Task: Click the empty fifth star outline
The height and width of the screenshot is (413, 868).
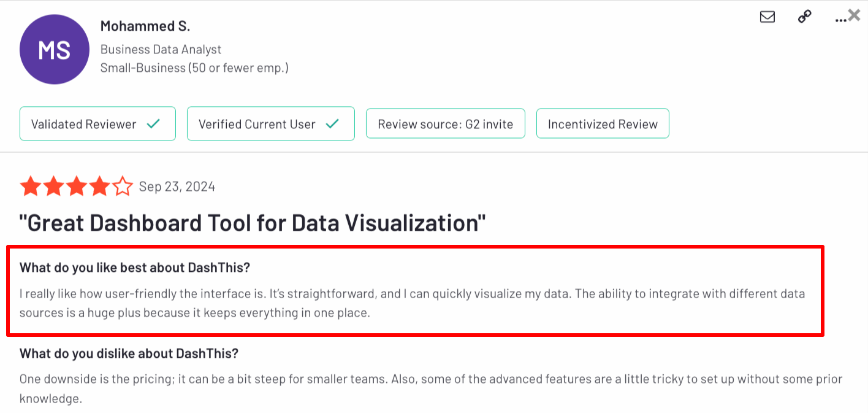Action: [x=122, y=185]
